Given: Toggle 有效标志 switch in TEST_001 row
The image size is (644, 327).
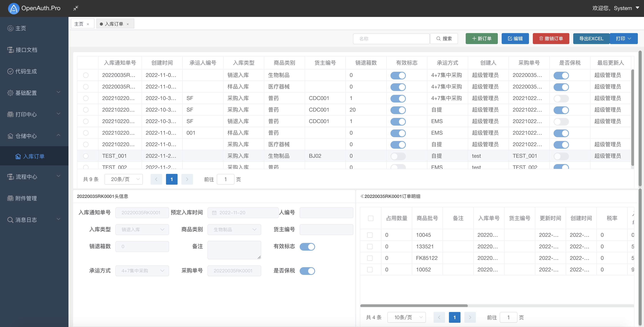Looking at the screenshot, I should tap(398, 156).
